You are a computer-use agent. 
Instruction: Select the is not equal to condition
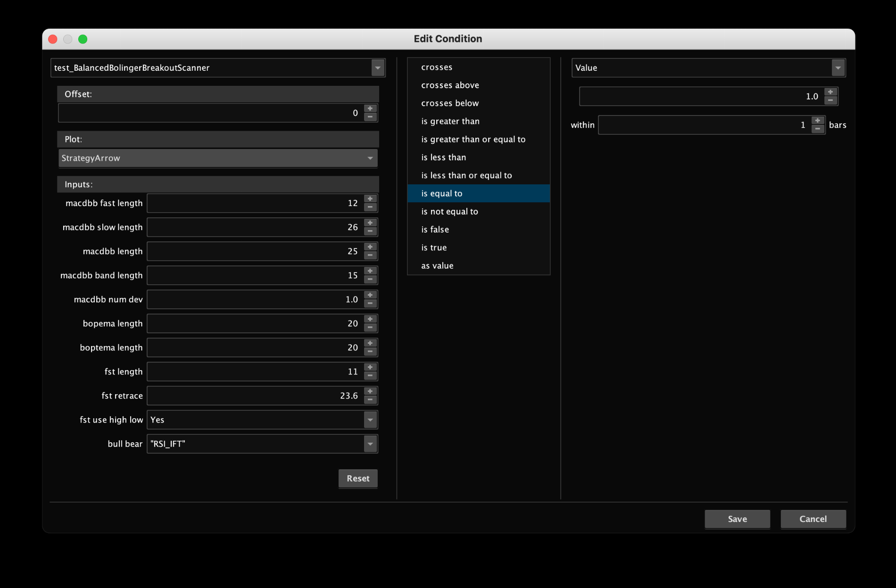pyautogui.click(x=479, y=212)
